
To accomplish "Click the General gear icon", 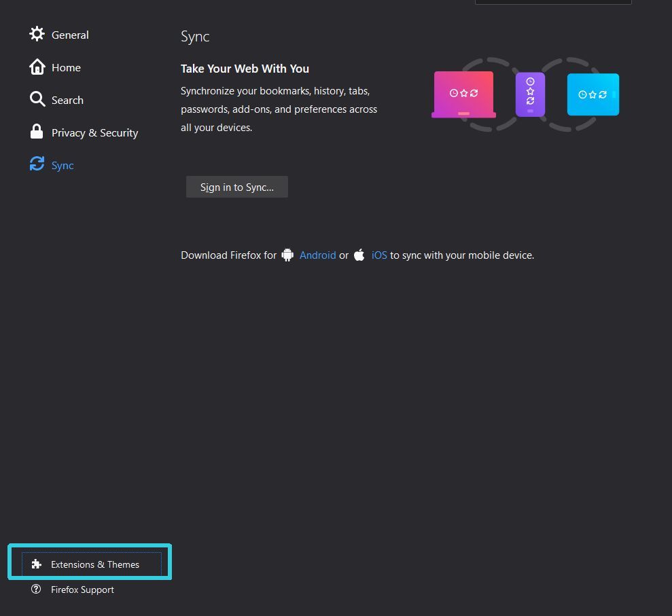I will pyautogui.click(x=37, y=34).
